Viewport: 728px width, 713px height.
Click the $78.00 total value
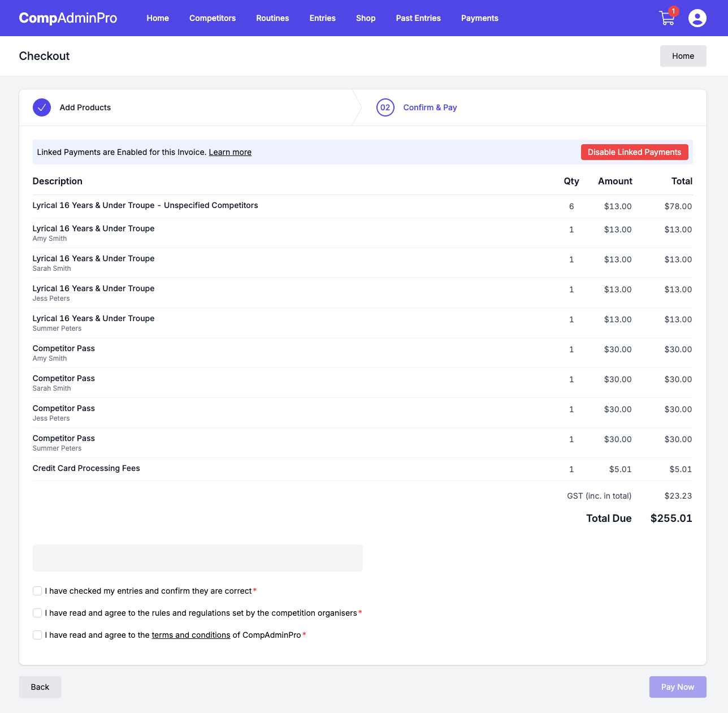[x=678, y=206]
